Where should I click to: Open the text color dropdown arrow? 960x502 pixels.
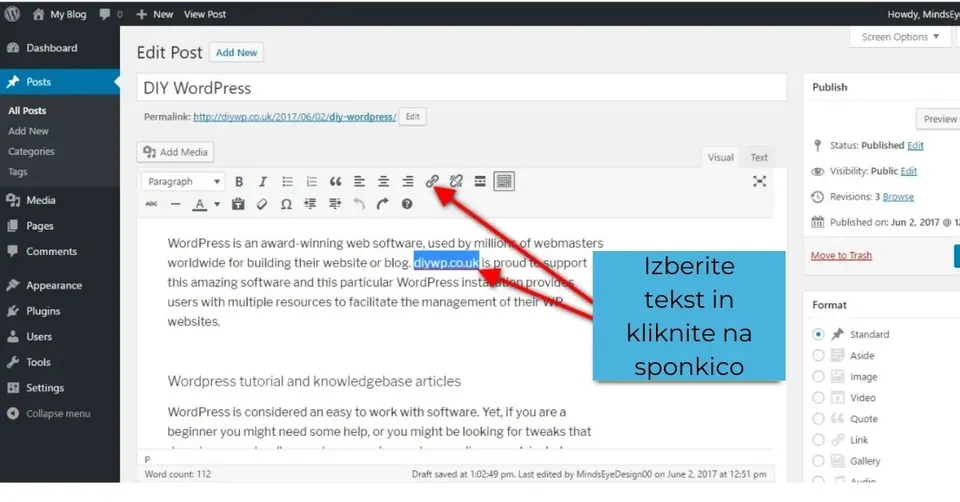click(x=217, y=204)
